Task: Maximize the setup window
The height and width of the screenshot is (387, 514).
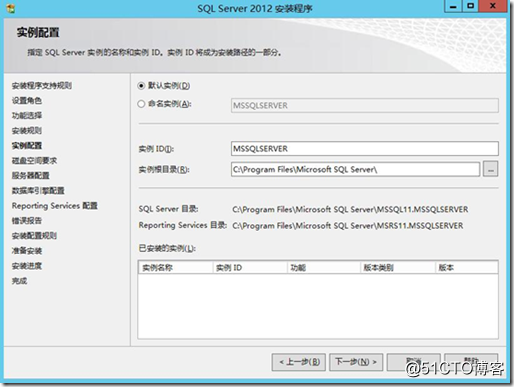Action: [470, 6]
